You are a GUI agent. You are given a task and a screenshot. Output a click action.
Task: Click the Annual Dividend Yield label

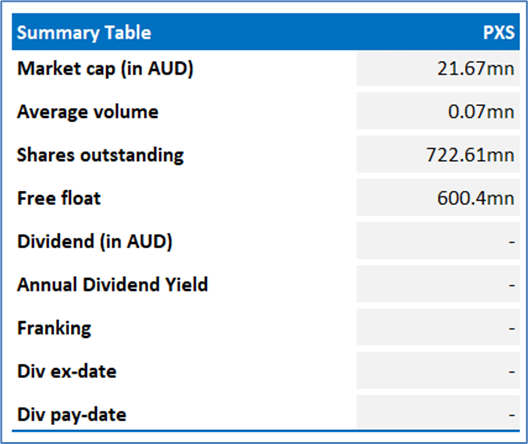[112, 285]
